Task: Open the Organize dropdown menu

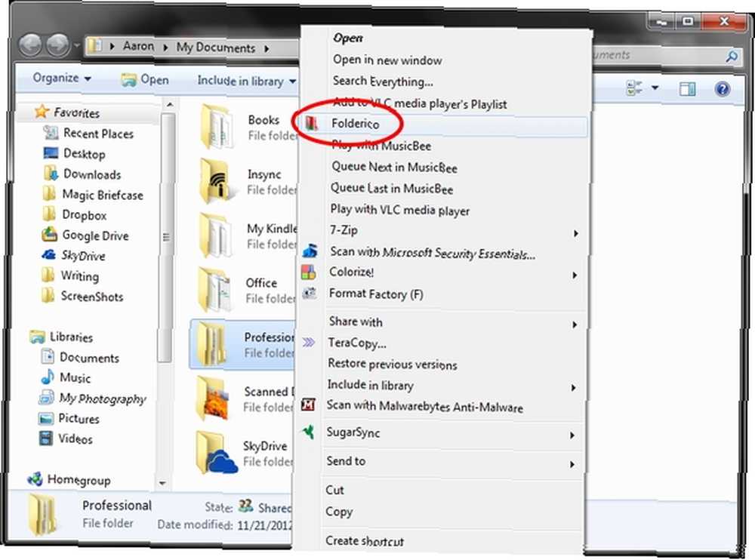Action: click(62, 78)
